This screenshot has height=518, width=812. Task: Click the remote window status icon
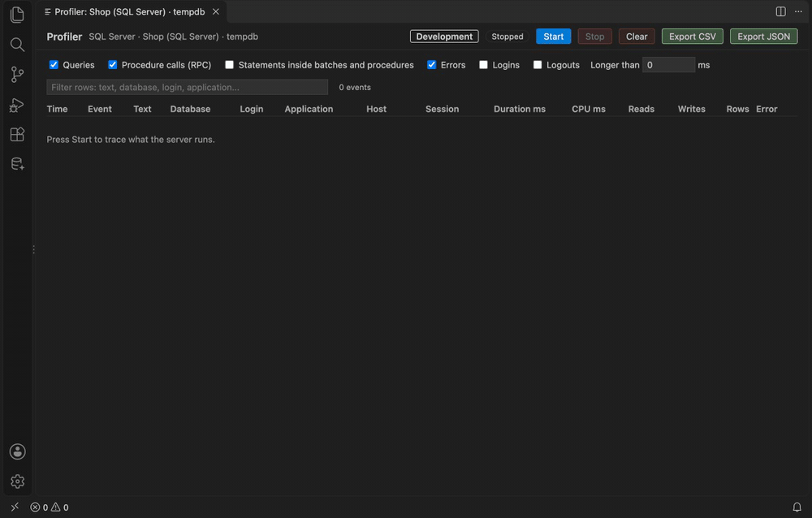point(15,507)
